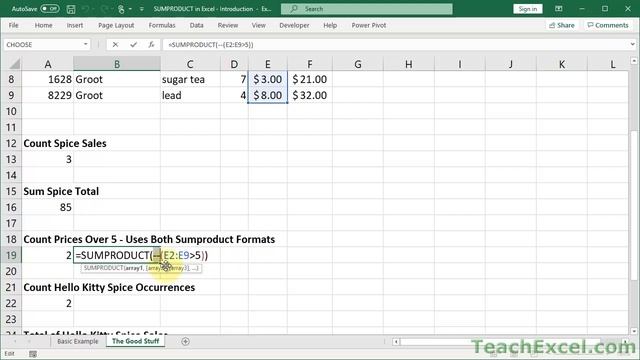Open the Insert ribbon tab
This screenshot has width=640, height=360.
(75, 25)
